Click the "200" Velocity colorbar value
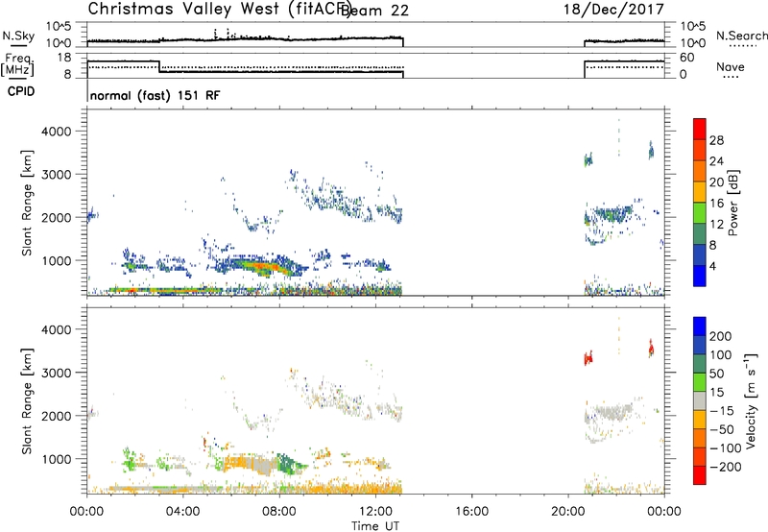This screenshot has width=768, height=532. pos(721,336)
